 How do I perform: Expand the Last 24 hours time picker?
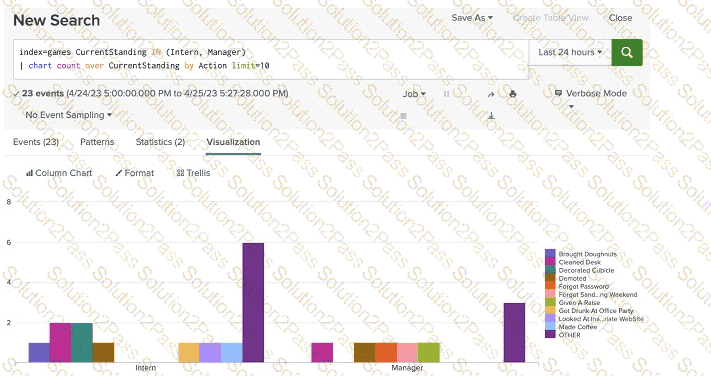tap(570, 52)
